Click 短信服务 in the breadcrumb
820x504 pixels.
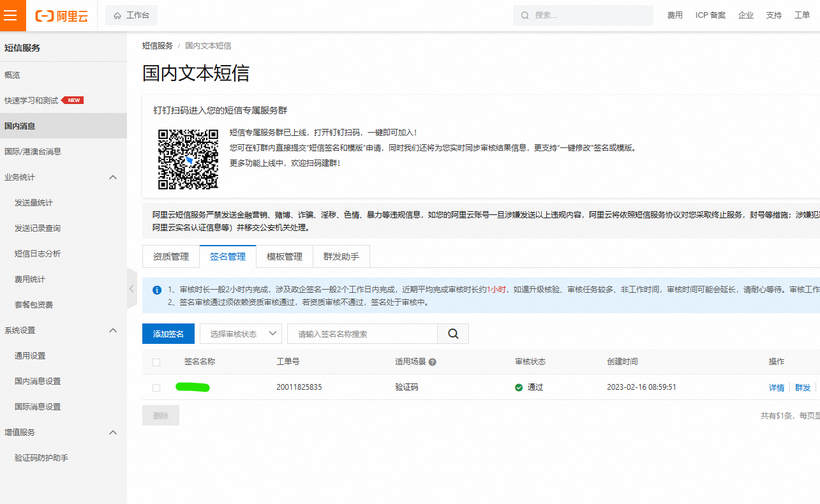point(158,46)
